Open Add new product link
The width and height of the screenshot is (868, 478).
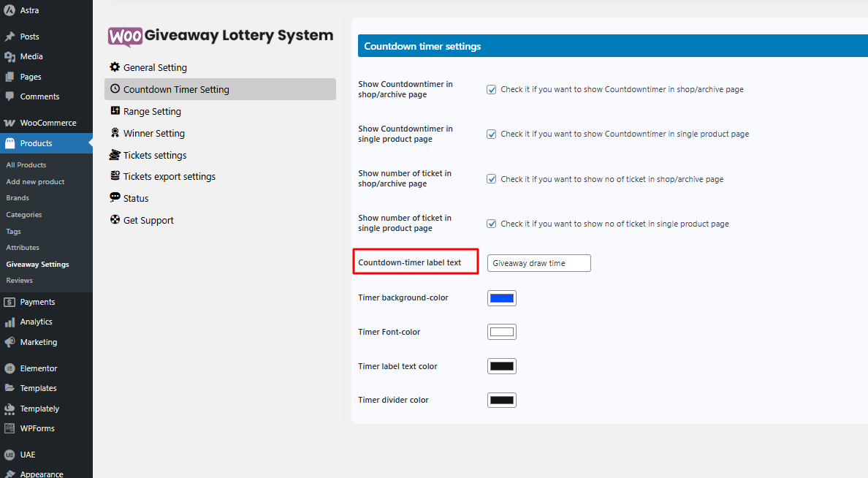tap(35, 182)
